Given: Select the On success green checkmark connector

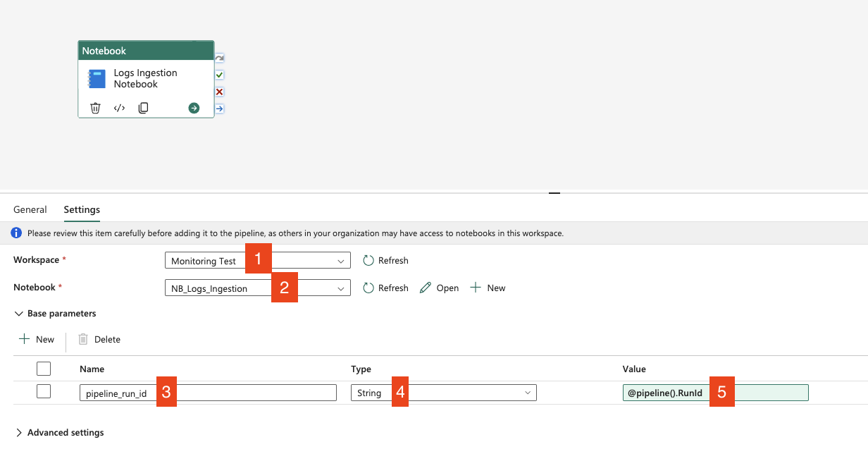Looking at the screenshot, I should pos(219,75).
